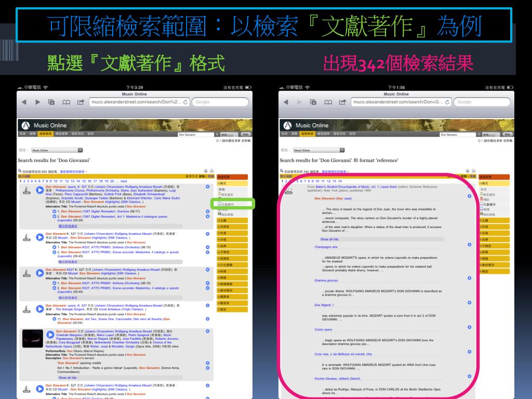The width and height of the screenshot is (532, 399).
Task: Open the Fischer-Dieskau, (Albert) Dietrich link
Action: [x=337, y=378]
